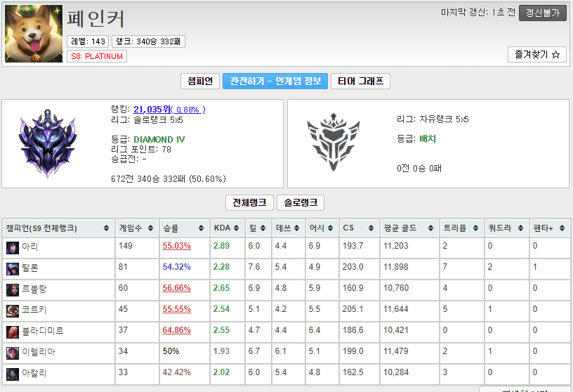Click Ahri's 55.03% win rate link
The width and height of the screenshot is (573, 392).
click(176, 246)
